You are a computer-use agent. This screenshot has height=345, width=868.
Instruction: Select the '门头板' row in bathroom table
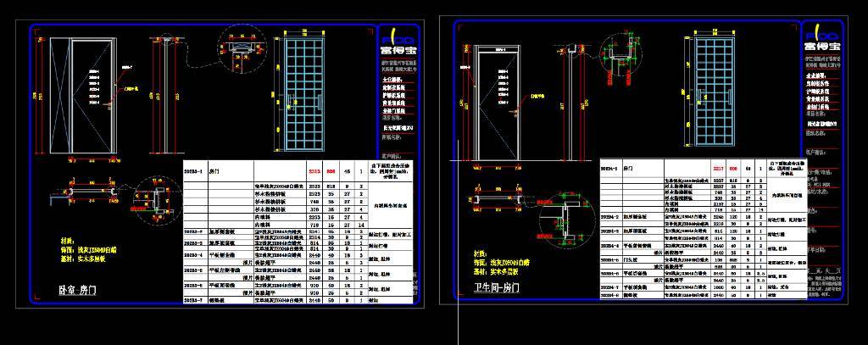point(703,259)
